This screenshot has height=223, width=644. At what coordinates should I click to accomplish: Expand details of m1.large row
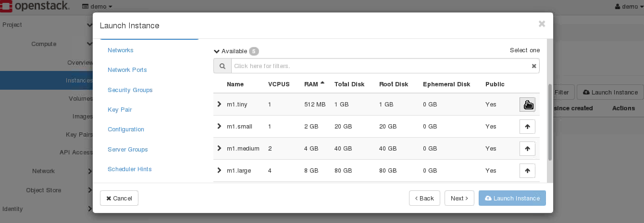coord(220,170)
